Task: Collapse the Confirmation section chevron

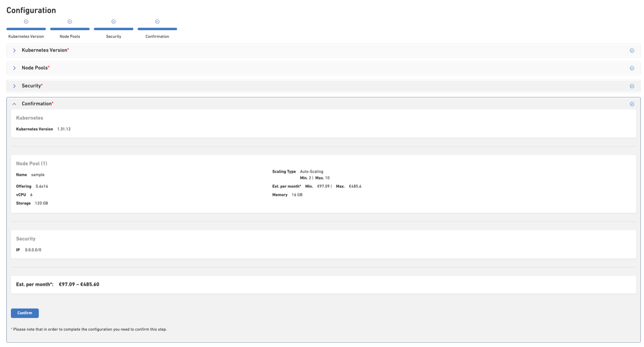Action: click(14, 104)
